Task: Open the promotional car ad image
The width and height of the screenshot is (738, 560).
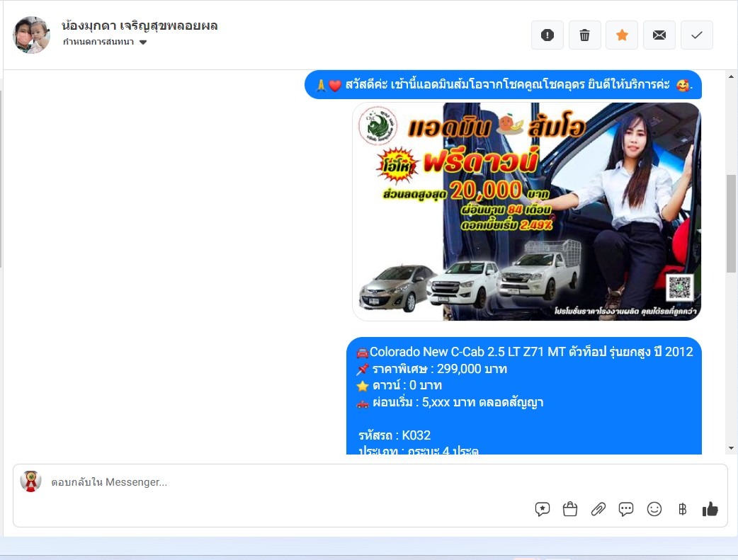Action: pyautogui.click(x=527, y=211)
